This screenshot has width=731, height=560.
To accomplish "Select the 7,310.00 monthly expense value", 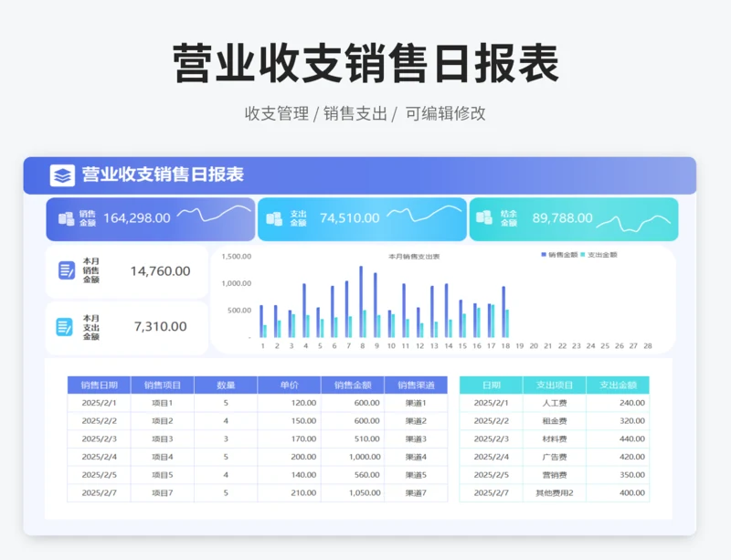I will coord(161,326).
